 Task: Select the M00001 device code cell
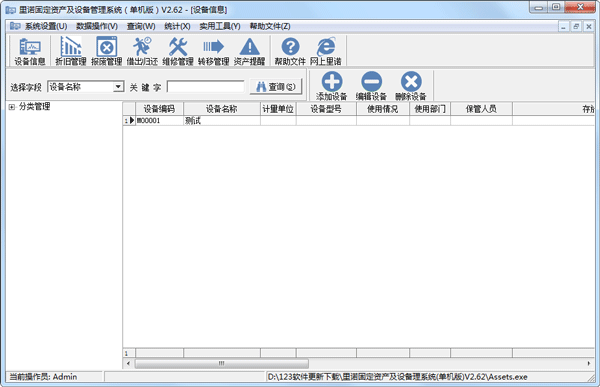159,121
